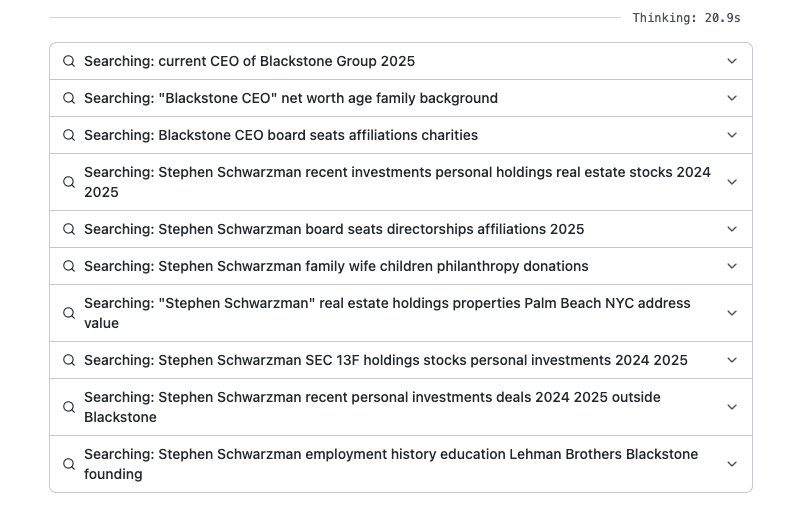The height and width of the screenshot is (509, 786).
Task: Click the search icon beside 'real estate holdings properties' query
Action: click(x=69, y=313)
